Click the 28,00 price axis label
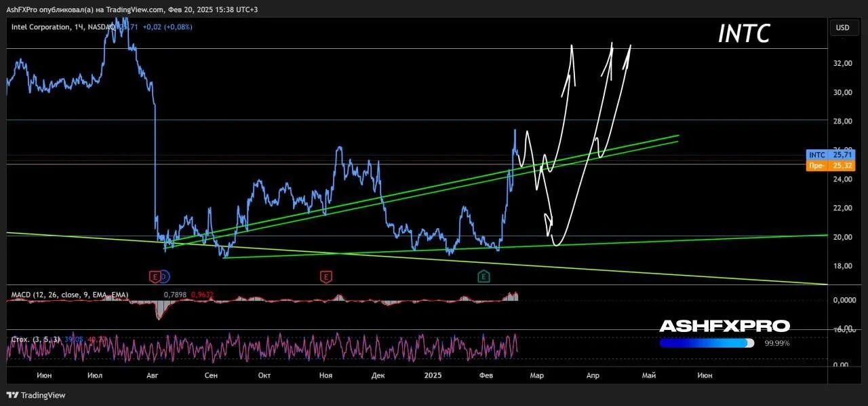Viewport: 868px width, 406px height. tap(843, 121)
